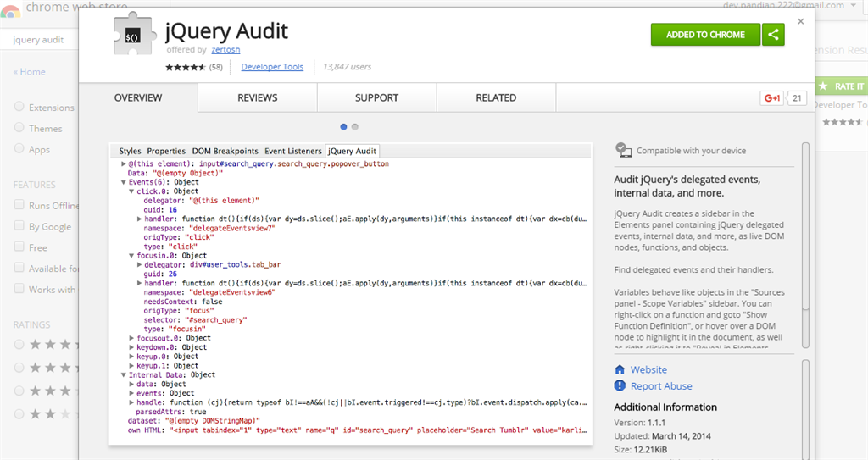Select the Themes radio button
This screenshot has height=460, width=868.
click(x=19, y=128)
